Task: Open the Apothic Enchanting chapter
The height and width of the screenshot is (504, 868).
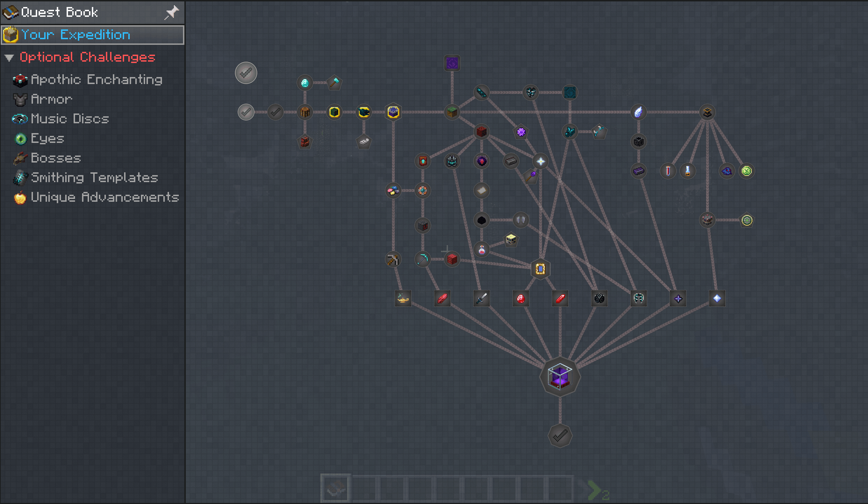Action: click(88, 80)
